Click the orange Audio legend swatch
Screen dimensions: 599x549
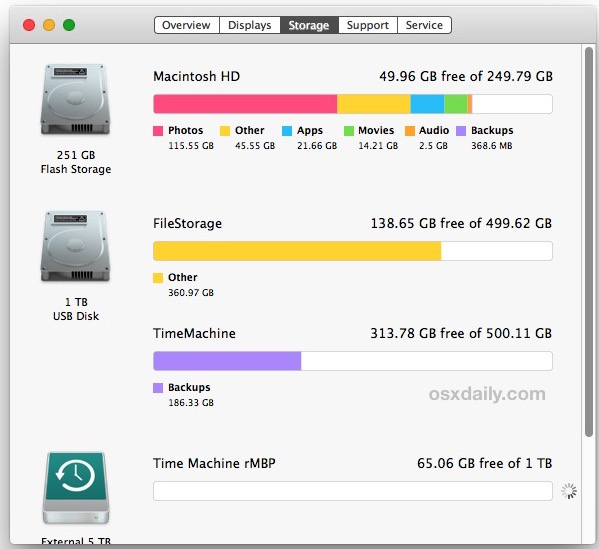coord(410,131)
